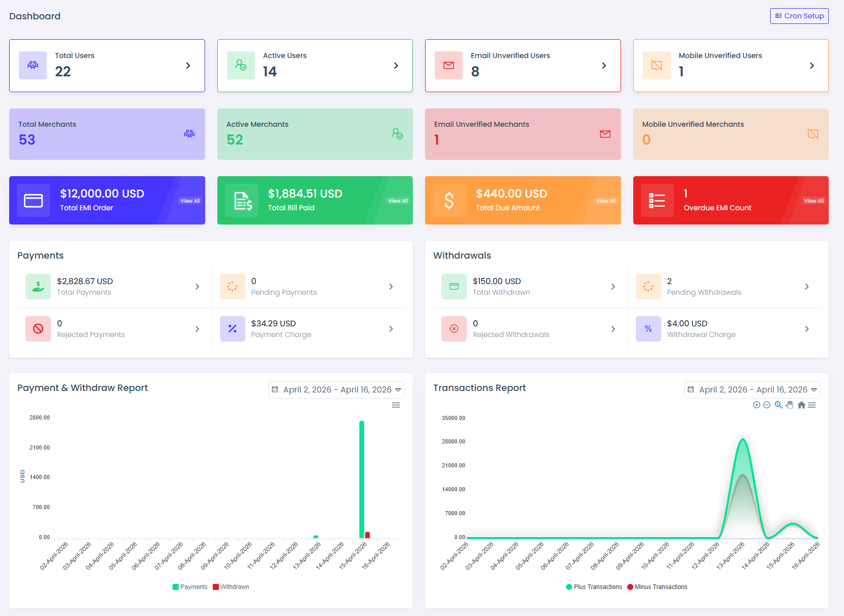The width and height of the screenshot is (844, 616).
Task: Click the tall green Payments bar on 15-April
Action: point(361,480)
